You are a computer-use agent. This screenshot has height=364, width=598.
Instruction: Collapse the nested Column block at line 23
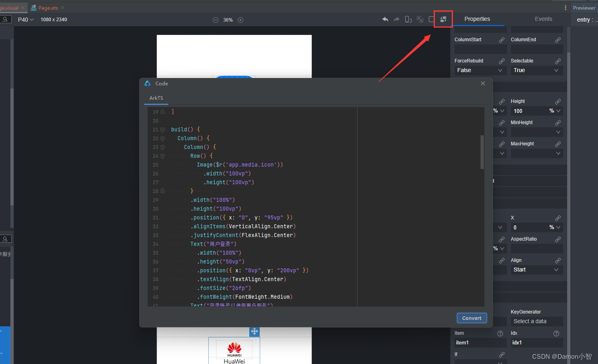click(162, 147)
